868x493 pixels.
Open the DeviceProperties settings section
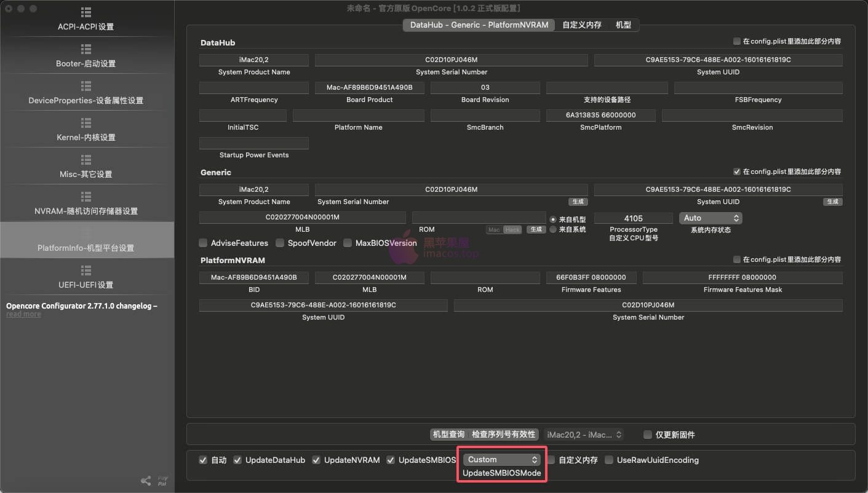coord(86,93)
